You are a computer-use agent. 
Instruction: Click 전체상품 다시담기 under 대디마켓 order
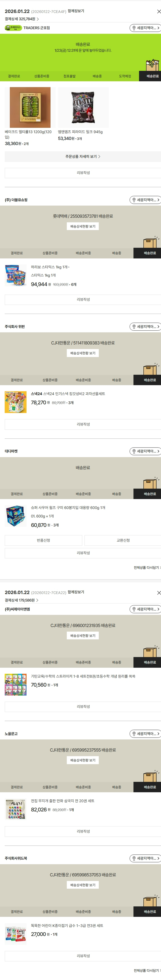147,568
